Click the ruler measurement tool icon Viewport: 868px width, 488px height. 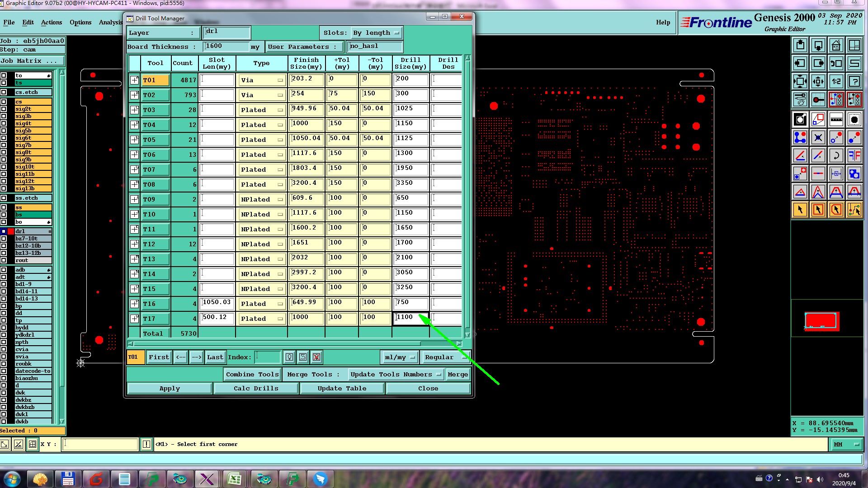tap(836, 120)
